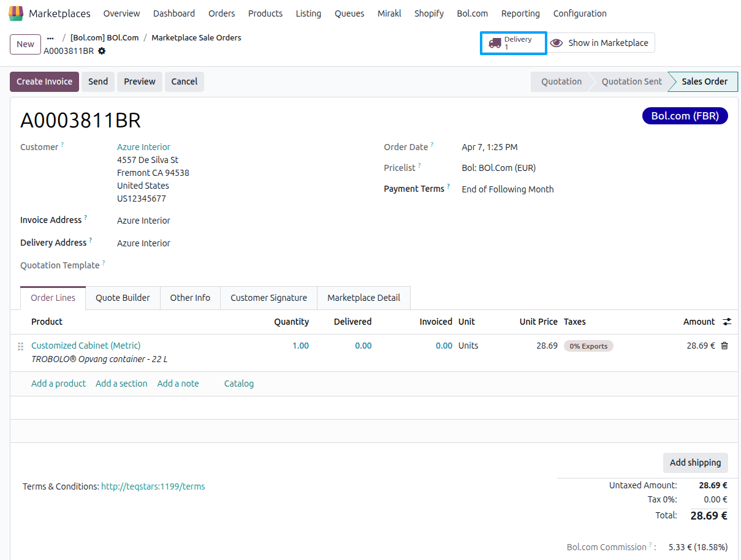Click the TROBOLO® Opvang container description

[x=99, y=359]
